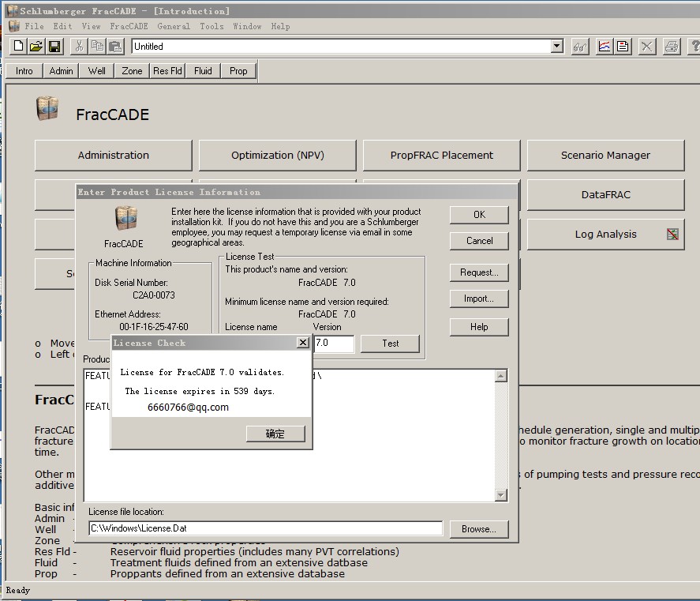Click the license text scrollbar track

tap(501, 435)
